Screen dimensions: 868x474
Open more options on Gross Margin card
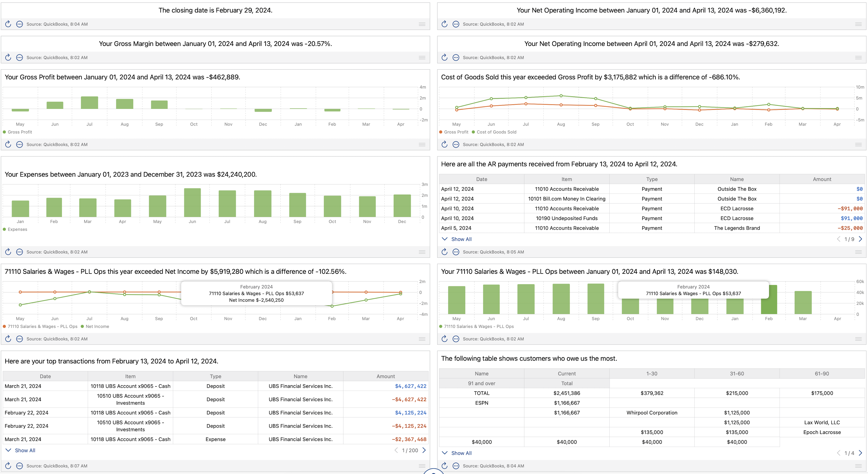click(20, 58)
